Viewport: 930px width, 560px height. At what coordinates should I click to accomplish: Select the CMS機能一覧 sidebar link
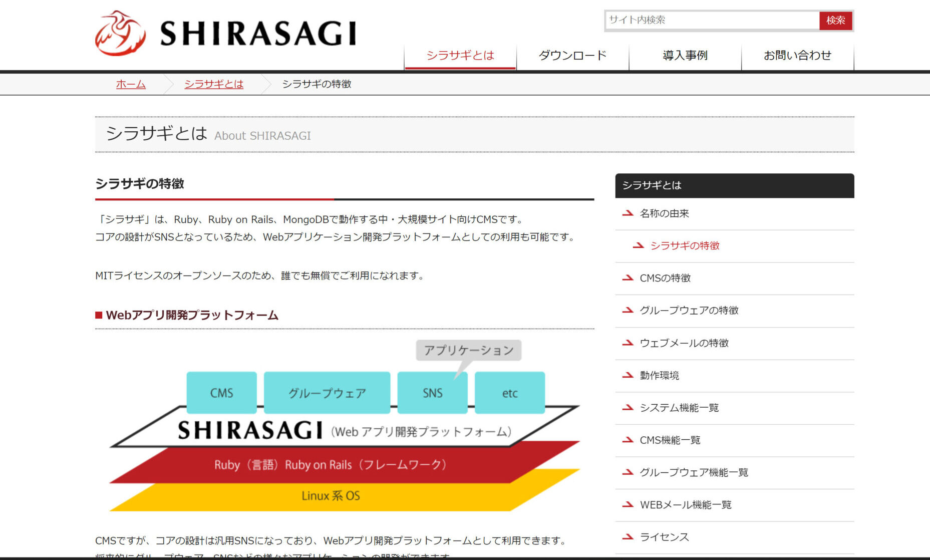pos(670,440)
